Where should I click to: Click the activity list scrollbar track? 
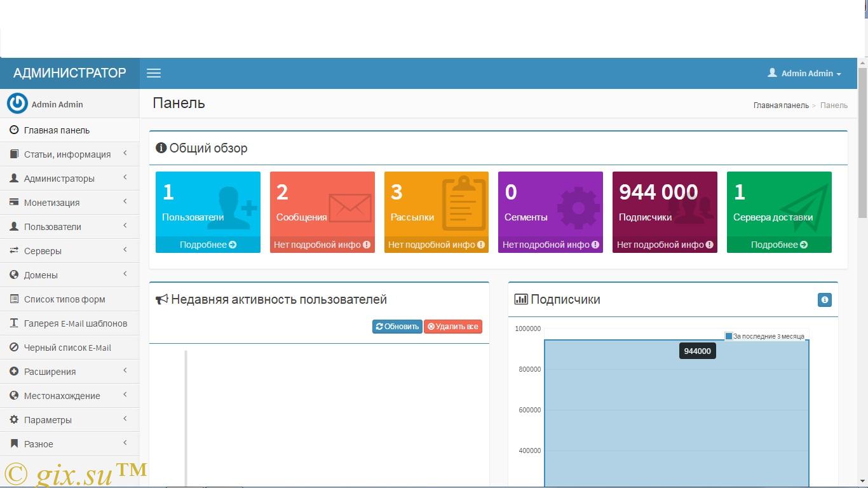186,418
